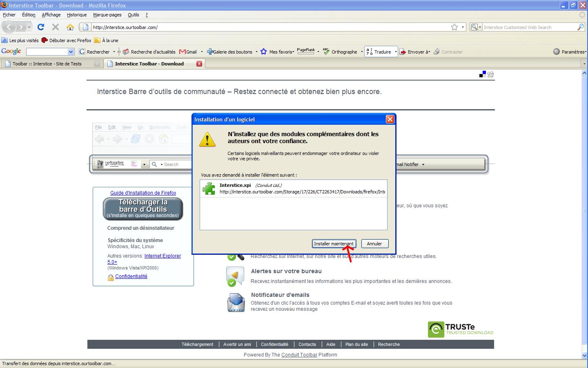Click the URL address field

click(x=265, y=27)
